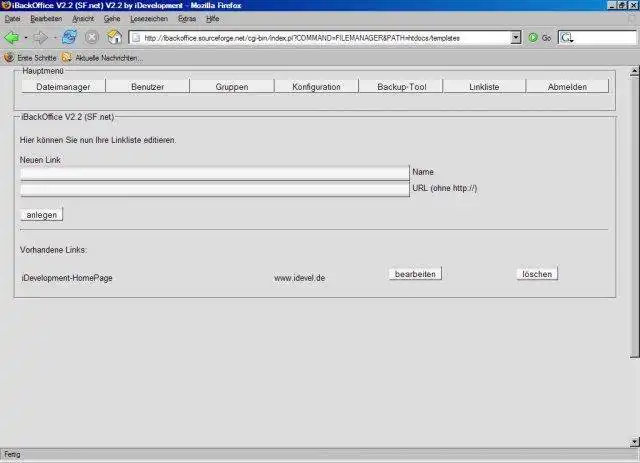Click the Erste Schritte bookmark icon
The width and height of the screenshot is (640, 463).
(9, 58)
